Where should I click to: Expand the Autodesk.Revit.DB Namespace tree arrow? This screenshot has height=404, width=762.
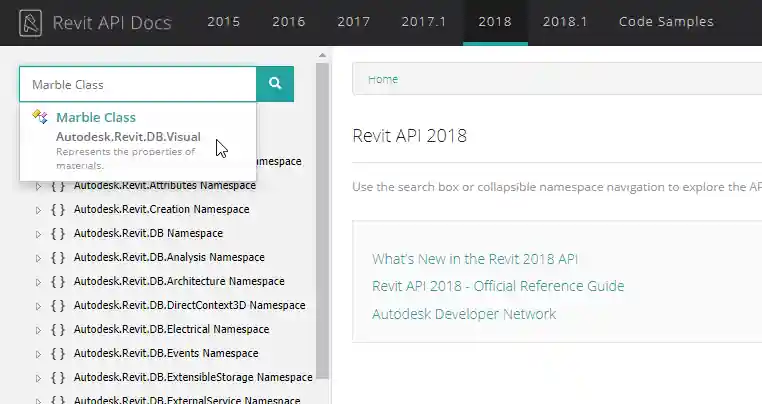coord(39,234)
